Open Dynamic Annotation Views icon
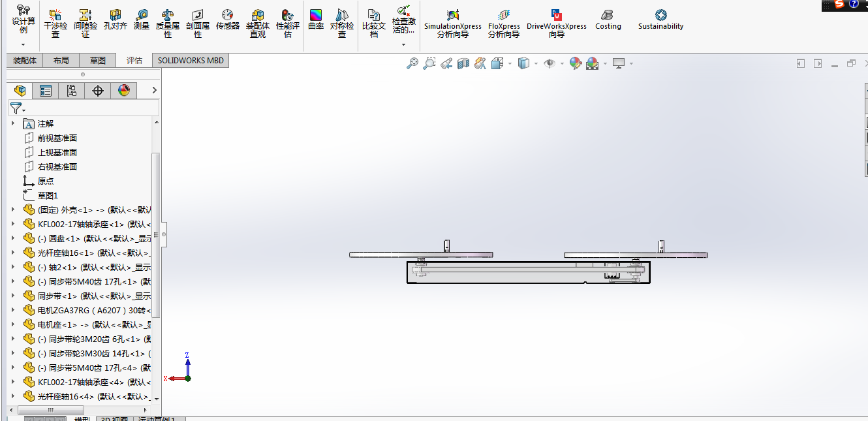This screenshot has height=421, width=868. coord(480,63)
